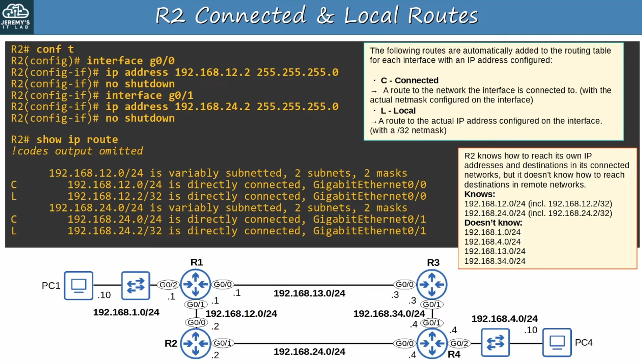
Task: Click the PC4 computer icon
Action: [557, 342]
